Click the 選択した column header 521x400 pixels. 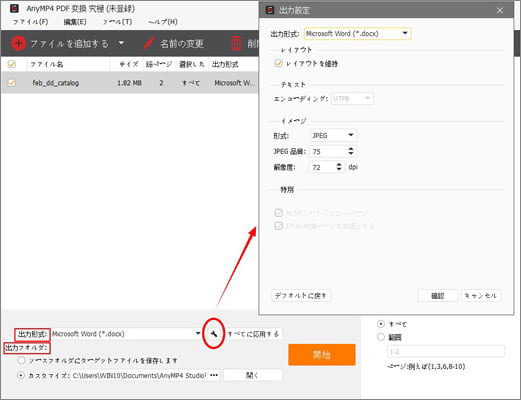pyautogui.click(x=192, y=64)
